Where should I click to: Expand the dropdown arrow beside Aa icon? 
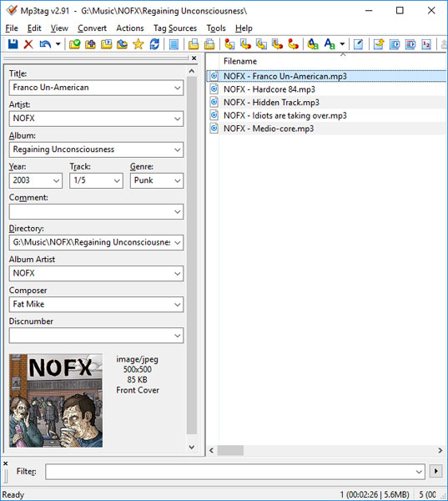[342, 44]
